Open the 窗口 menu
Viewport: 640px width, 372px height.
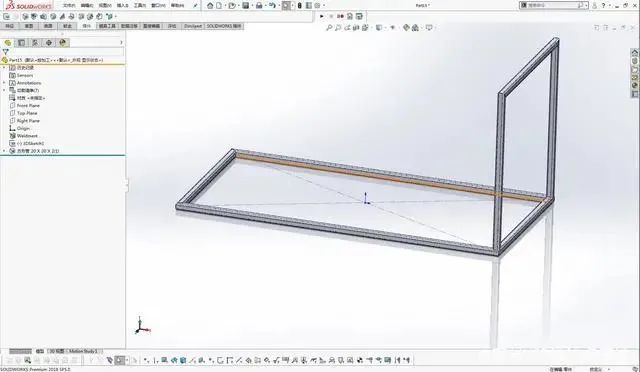(x=158, y=6)
